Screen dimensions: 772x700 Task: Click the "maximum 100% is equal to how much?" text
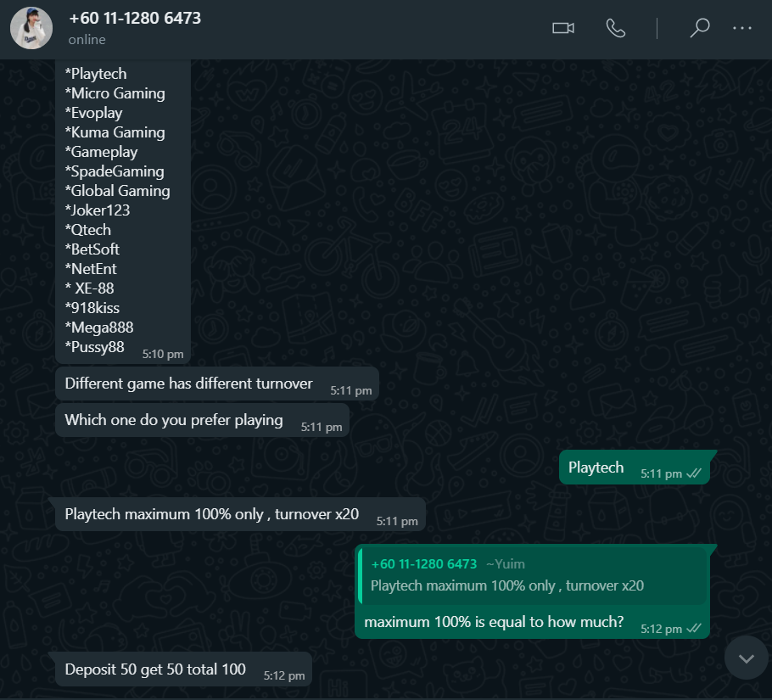(494, 622)
